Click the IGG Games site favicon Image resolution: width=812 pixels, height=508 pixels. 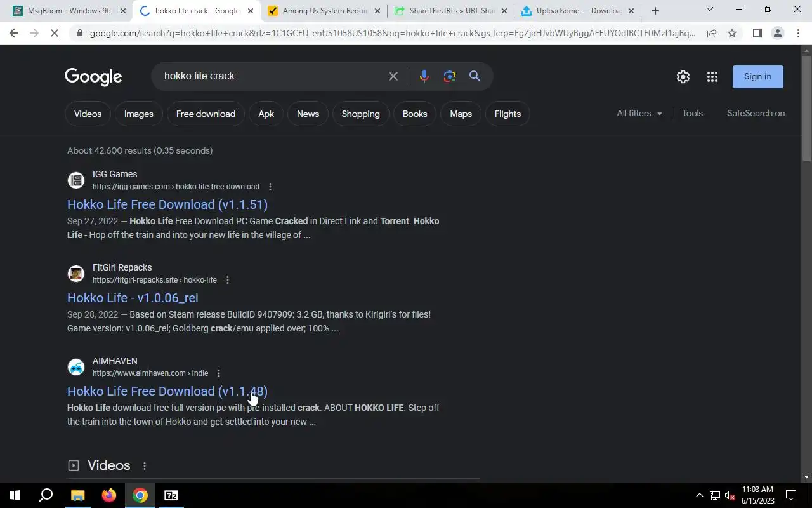76,180
